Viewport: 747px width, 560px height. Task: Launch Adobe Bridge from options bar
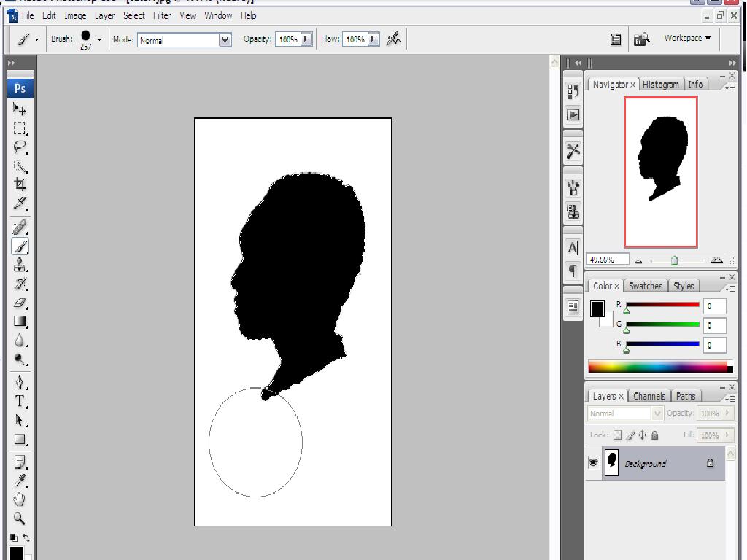point(641,39)
